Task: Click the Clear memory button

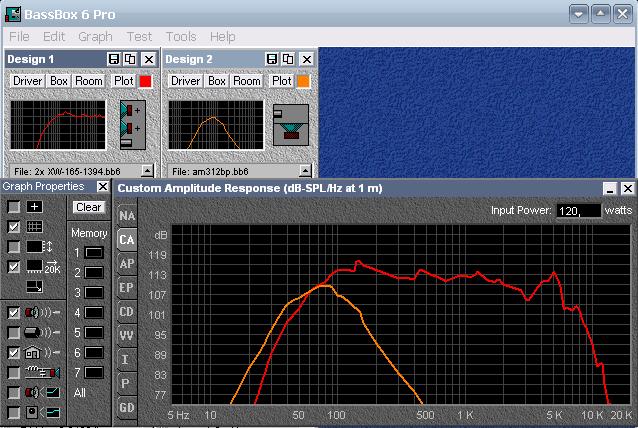Action: (88, 207)
